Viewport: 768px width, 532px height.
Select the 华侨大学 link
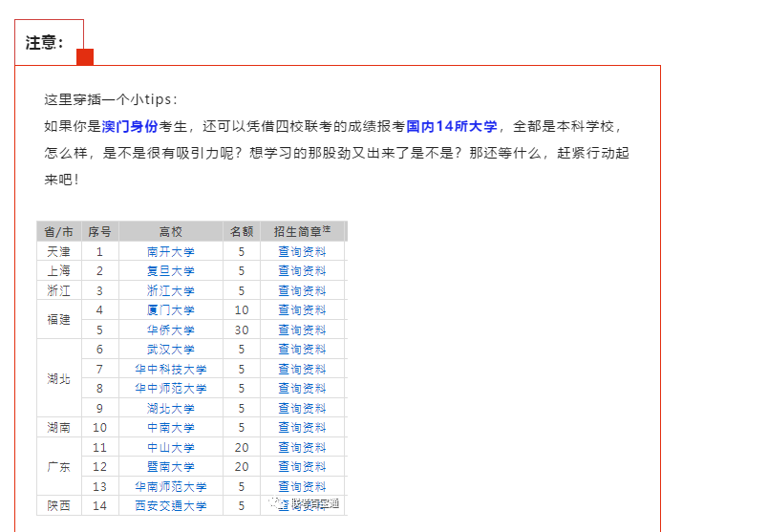[x=171, y=330]
